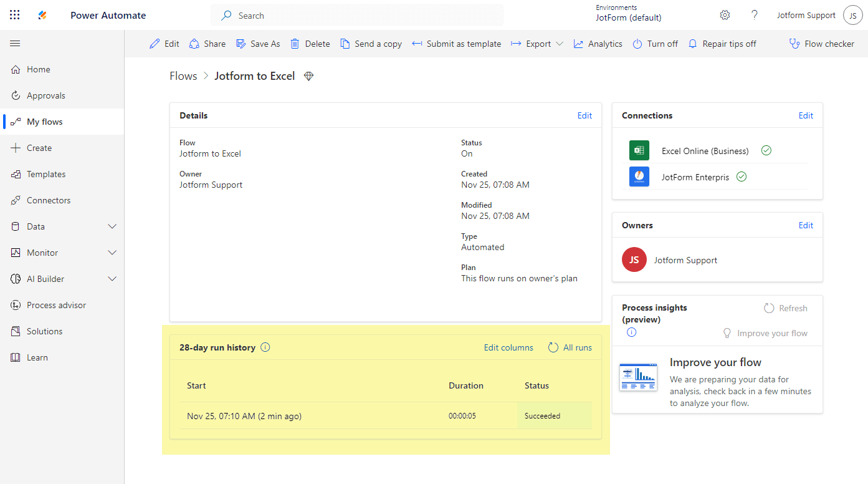
Task: Click the 00:00:05 duration value
Action: pyautogui.click(x=462, y=416)
